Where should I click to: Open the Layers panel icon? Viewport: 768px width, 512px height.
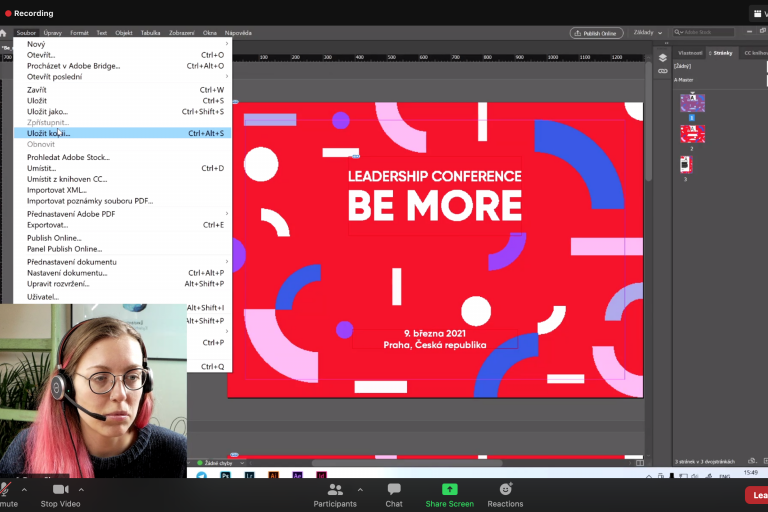pos(662,58)
